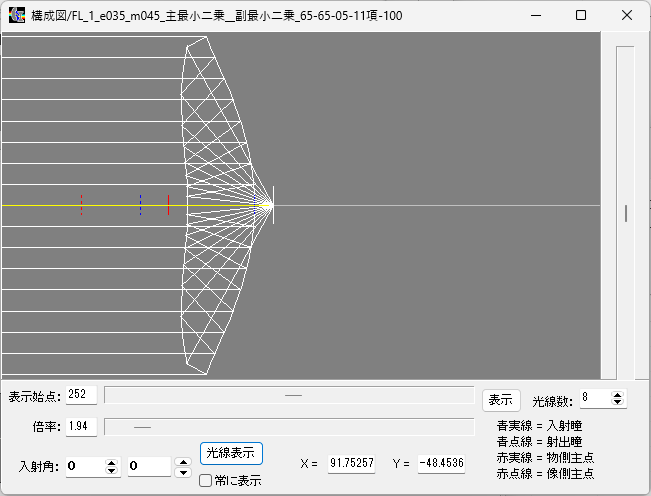Focus the 倍率 value field
Viewport: 651px width, 496px height.
click(81, 427)
